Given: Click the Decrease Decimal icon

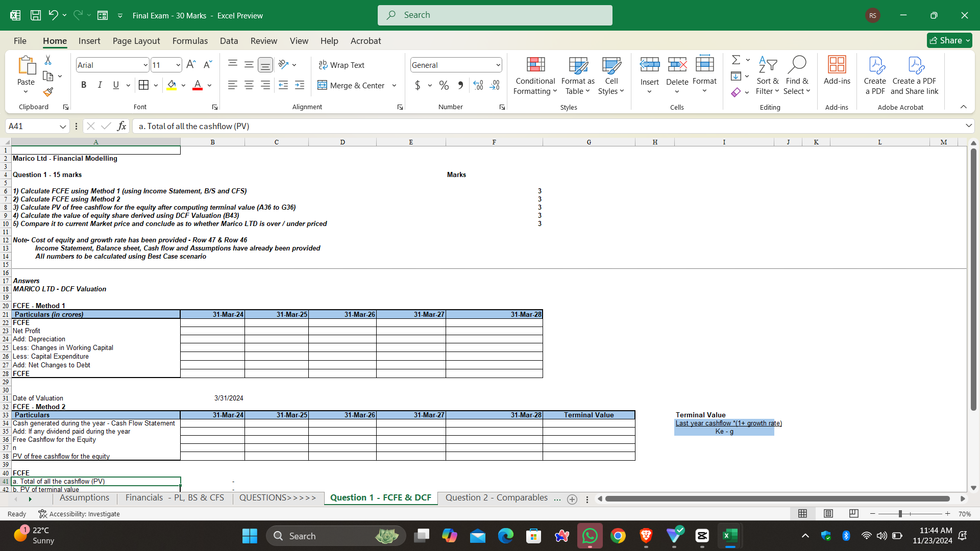Looking at the screenshot, I should point(495,85).
